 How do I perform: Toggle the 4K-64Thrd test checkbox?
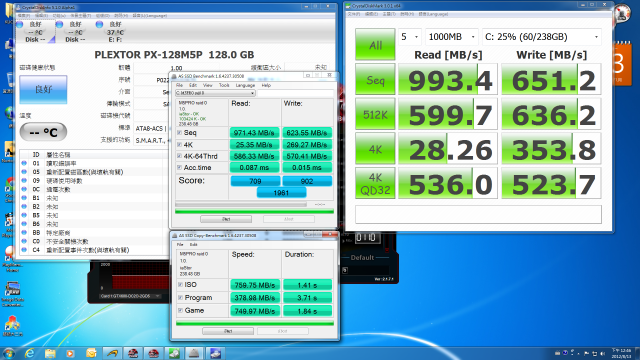(x=180, y=156)
